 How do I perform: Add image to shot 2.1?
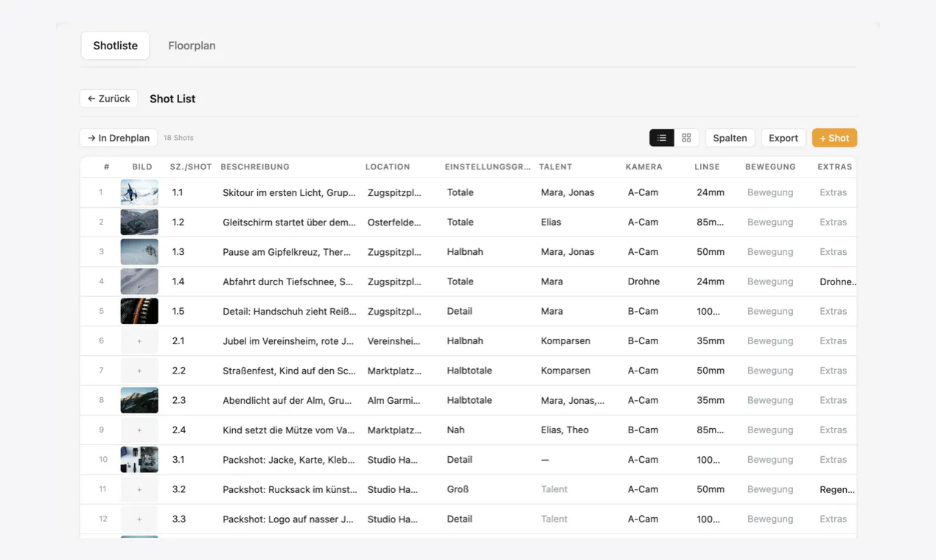[139, 341]
